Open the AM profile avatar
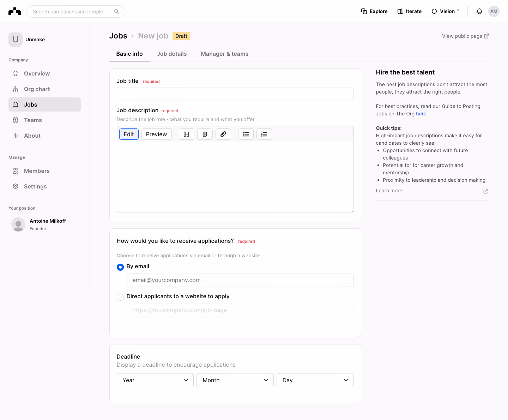 click(494, 11)
